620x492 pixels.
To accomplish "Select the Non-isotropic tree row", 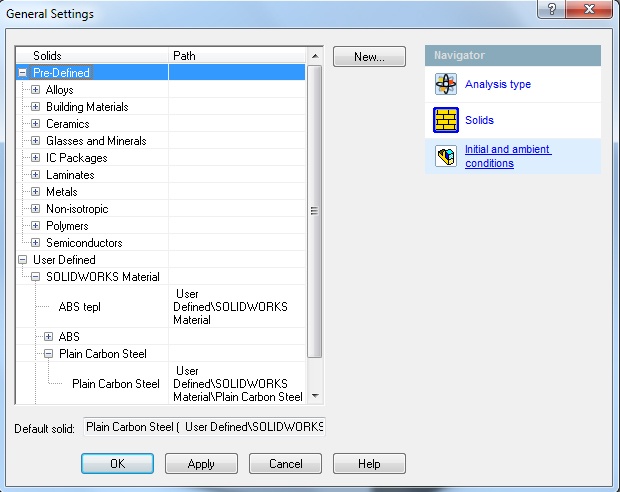I will [x=161, y=208].
